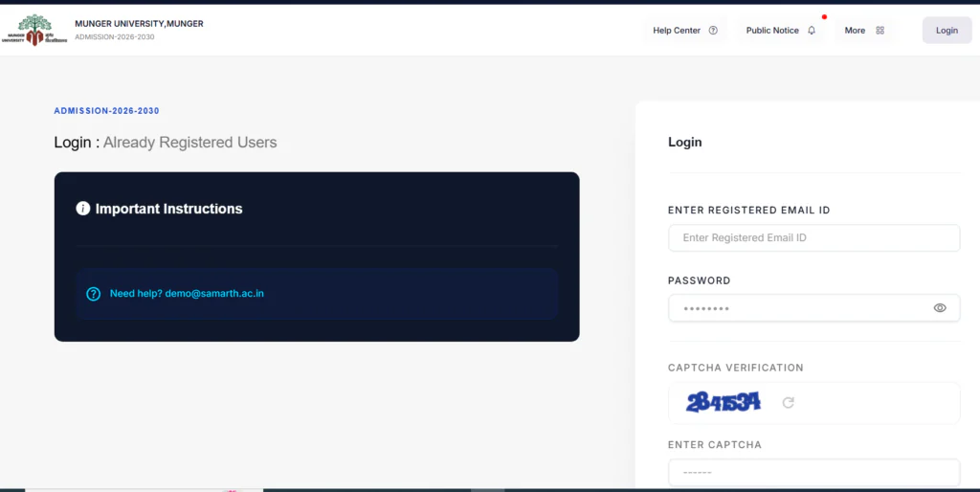Screen dimensions: 980x492
Task: Click the Munger University tree logo
Action: point(34,30)
